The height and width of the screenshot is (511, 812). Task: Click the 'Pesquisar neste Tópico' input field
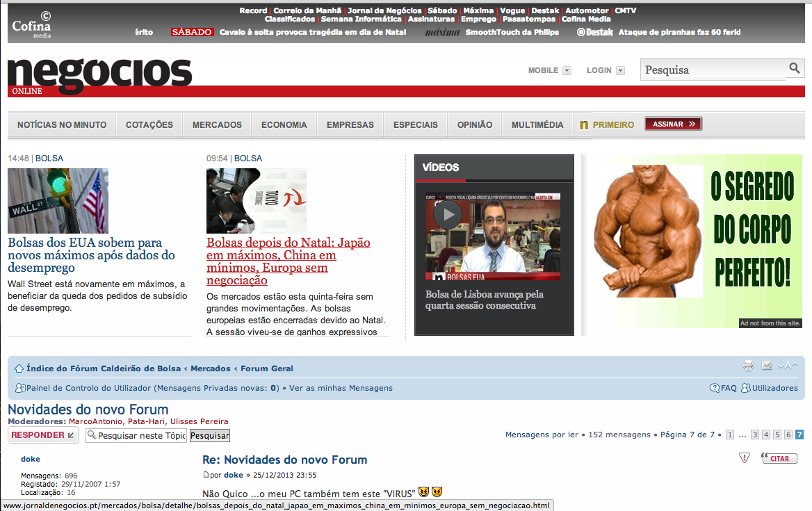tap(136, 435)
